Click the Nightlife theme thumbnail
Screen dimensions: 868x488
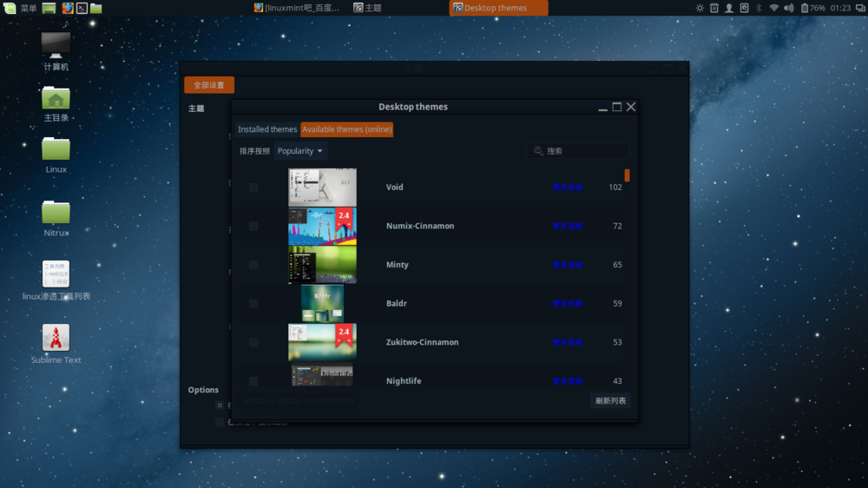pos(322,374)
